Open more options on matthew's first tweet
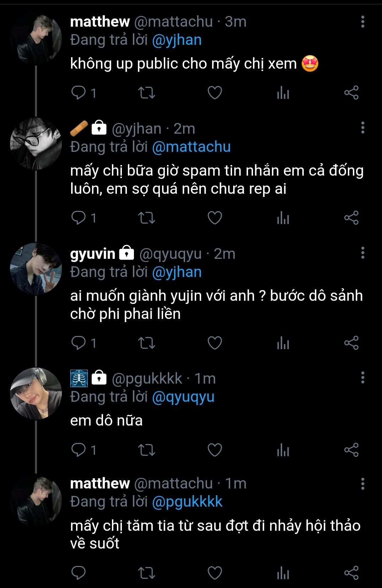 pos(362,22)
